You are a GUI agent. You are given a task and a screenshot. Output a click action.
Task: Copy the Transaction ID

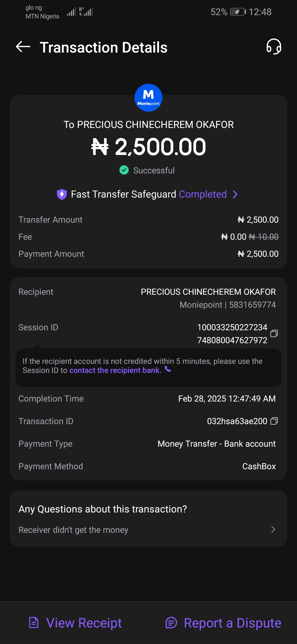(x=274, y=421)
